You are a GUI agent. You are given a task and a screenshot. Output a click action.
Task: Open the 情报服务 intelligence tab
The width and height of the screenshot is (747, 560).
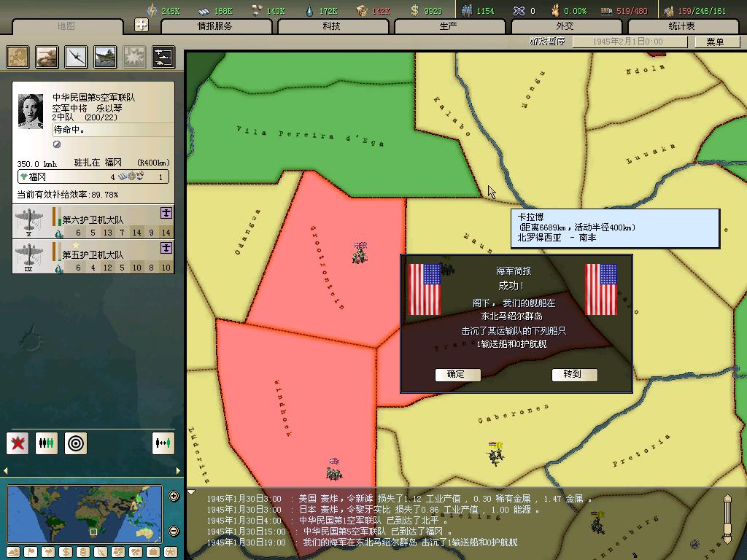[216, 26]
